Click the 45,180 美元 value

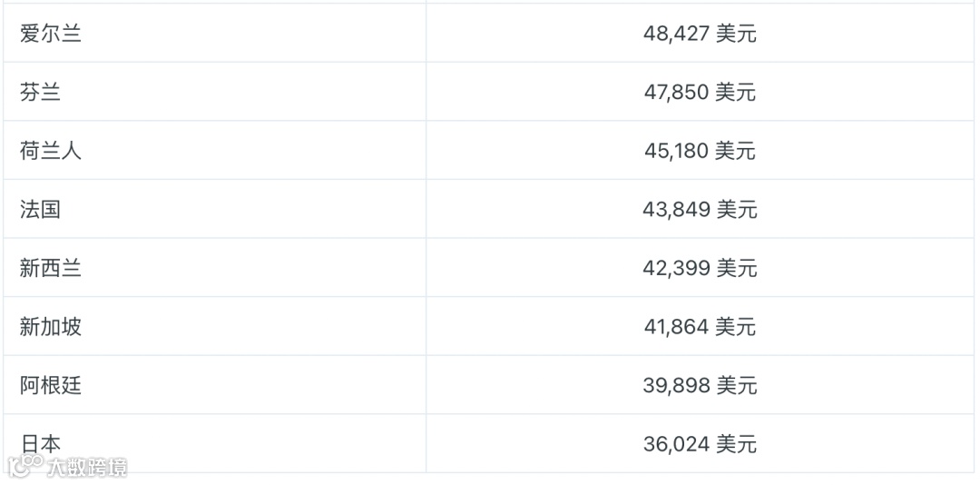(x=700, y=151)
